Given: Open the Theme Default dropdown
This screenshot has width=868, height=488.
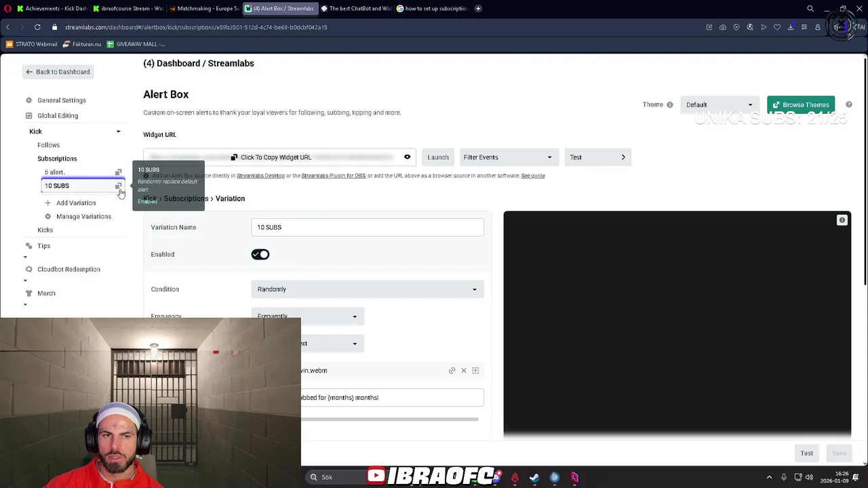Looking at the screenshot, I should (x=719, y=104).
